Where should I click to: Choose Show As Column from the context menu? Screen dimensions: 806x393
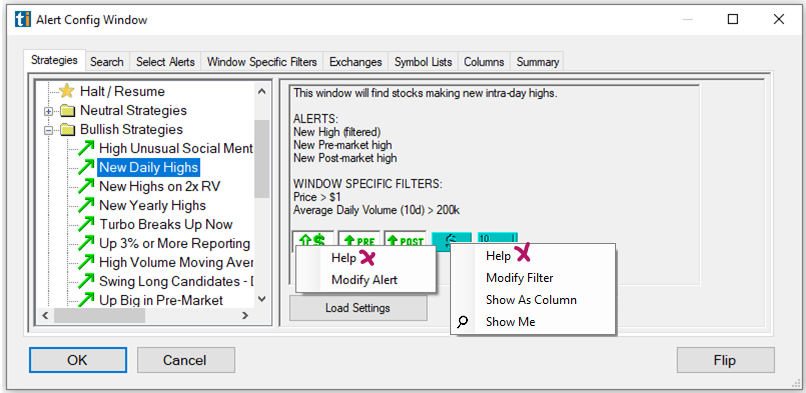tap(532, 300)
